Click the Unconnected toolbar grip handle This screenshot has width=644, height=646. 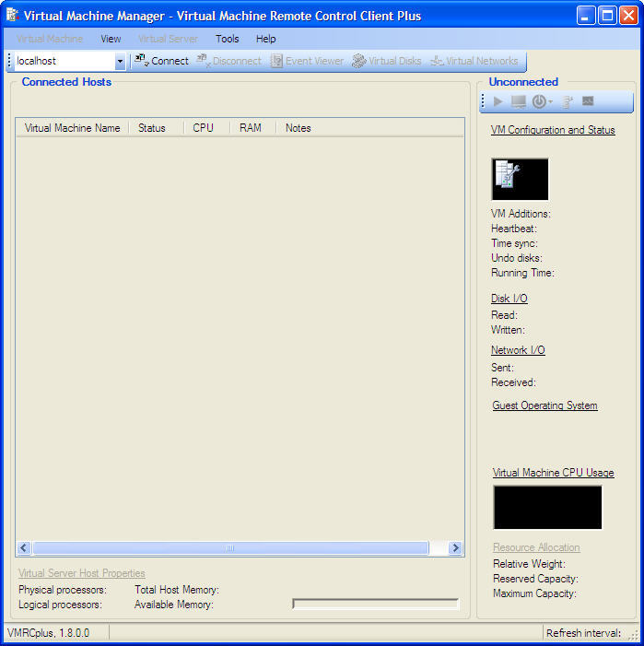483,101
